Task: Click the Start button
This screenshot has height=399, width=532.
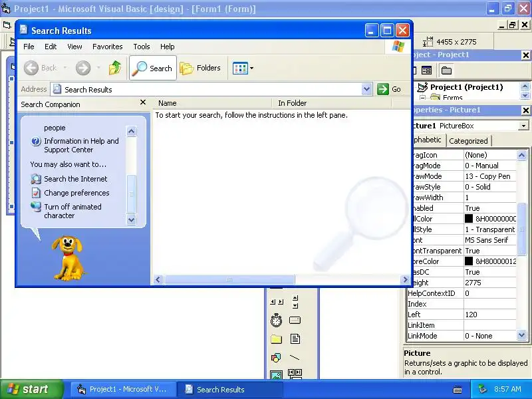Action: [x=31, y=389]
